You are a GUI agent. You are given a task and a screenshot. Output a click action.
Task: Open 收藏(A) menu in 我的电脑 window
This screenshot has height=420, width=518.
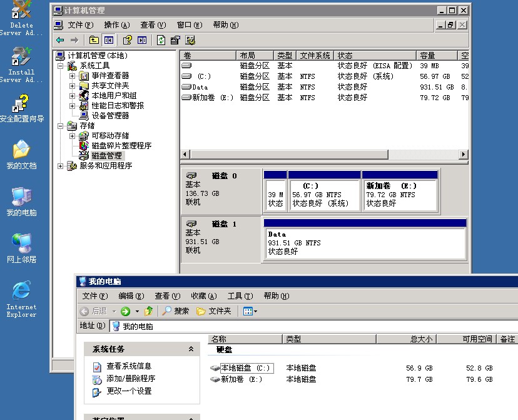point(204,295)
